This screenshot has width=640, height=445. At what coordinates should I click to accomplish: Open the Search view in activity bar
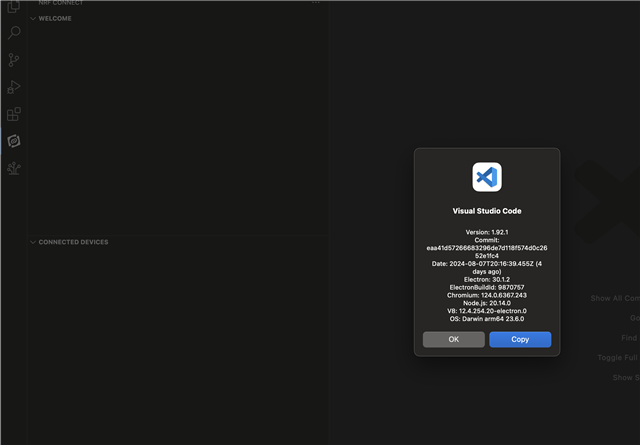pos(13,33)
